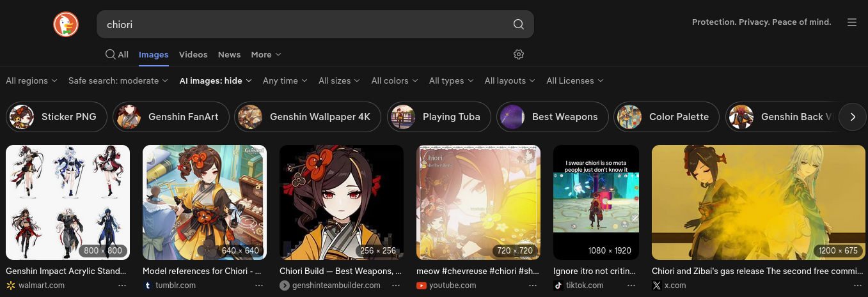Visit the tiktok.com source link
The height and width of the screenshot is (297, 868).
(x=585, y=286)
